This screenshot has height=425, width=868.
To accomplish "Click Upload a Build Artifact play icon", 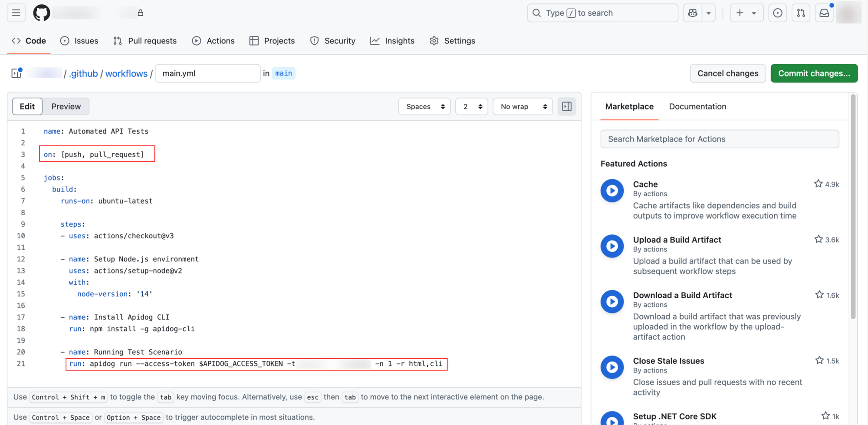I will (612, 246).
